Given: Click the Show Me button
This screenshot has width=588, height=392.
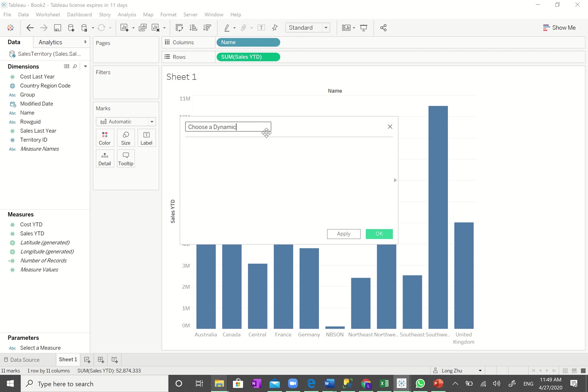Looking at the screenshot, I should tap(560, 28).
